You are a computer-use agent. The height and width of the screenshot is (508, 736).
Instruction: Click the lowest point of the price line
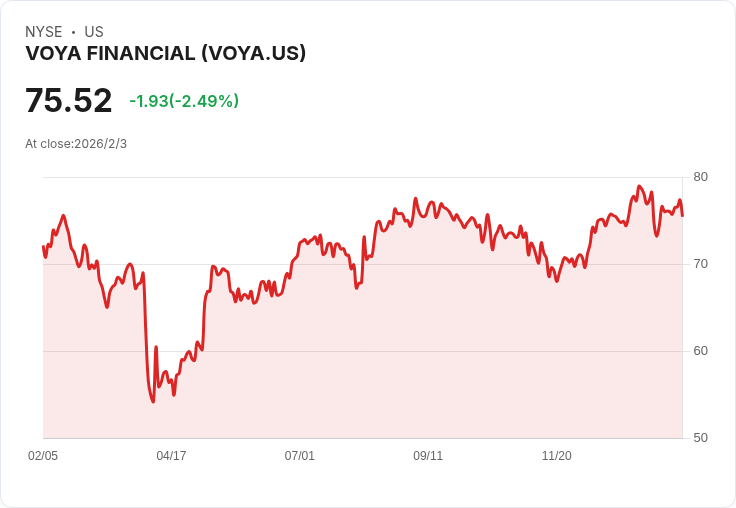click(x=153, y=402)
